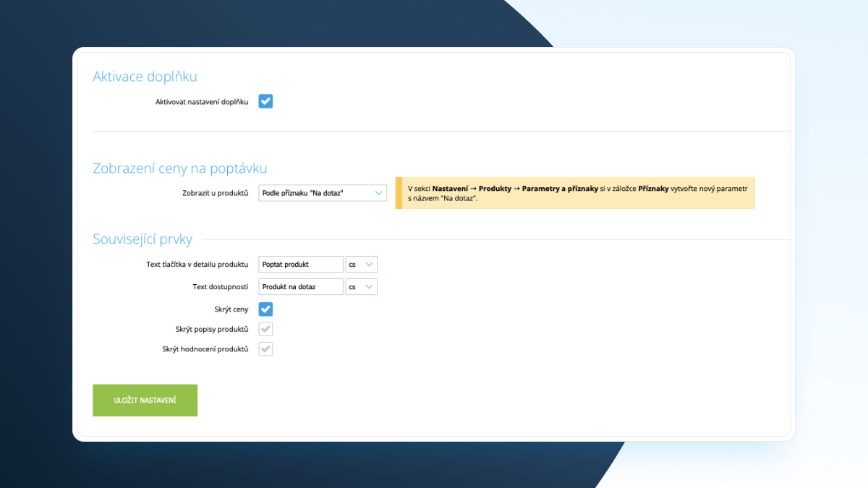The height and width of the screenshot is (488, 868).
Task: Focus the Produkt na dotaz text field
Action: [x=301, y=287]
